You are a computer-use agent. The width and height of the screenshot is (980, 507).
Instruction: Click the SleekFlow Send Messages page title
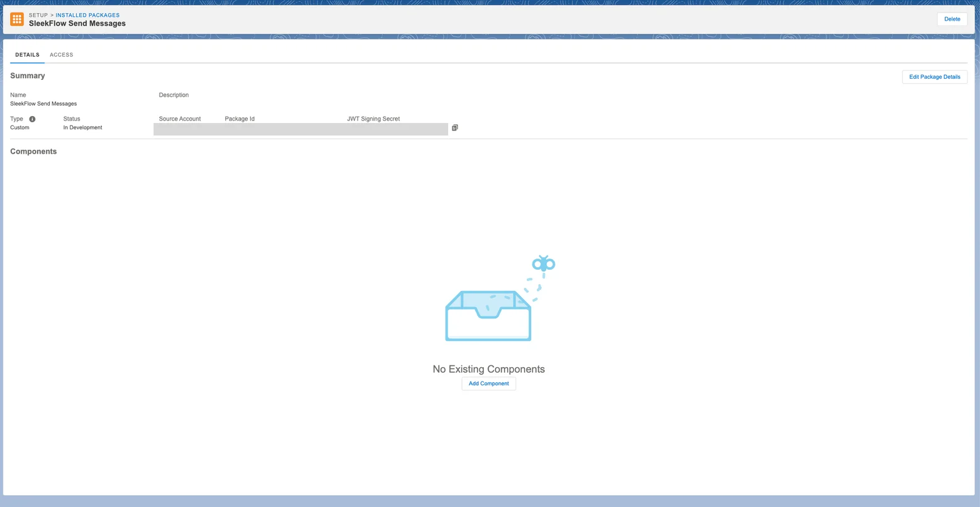tap(77, 24)
